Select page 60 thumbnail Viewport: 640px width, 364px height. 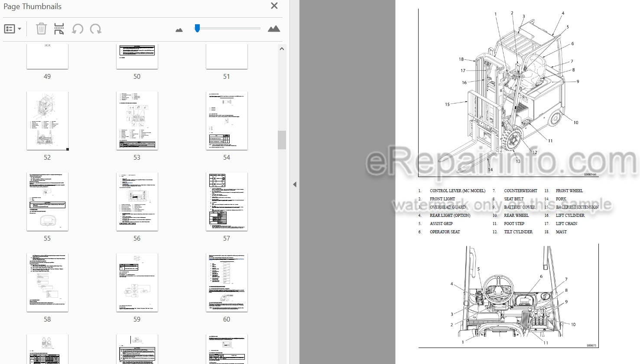227,283
